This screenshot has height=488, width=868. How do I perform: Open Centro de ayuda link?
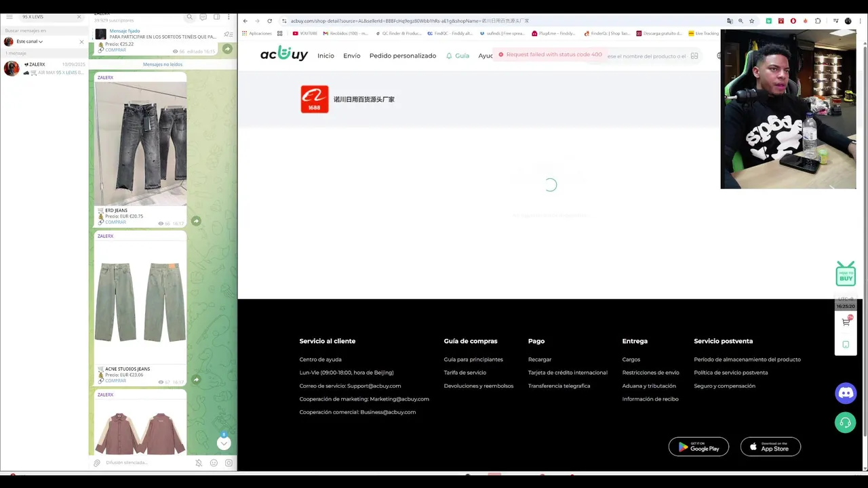(320, 359)
